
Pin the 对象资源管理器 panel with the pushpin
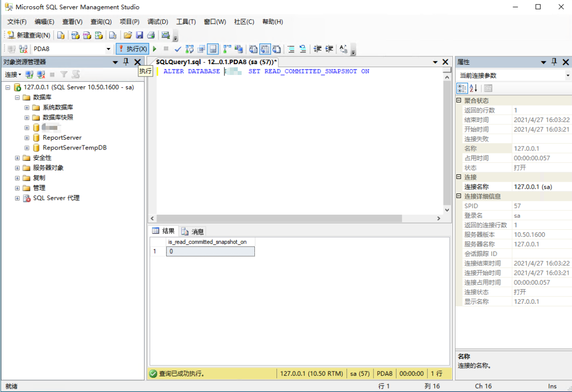click(x=126, y=62)
